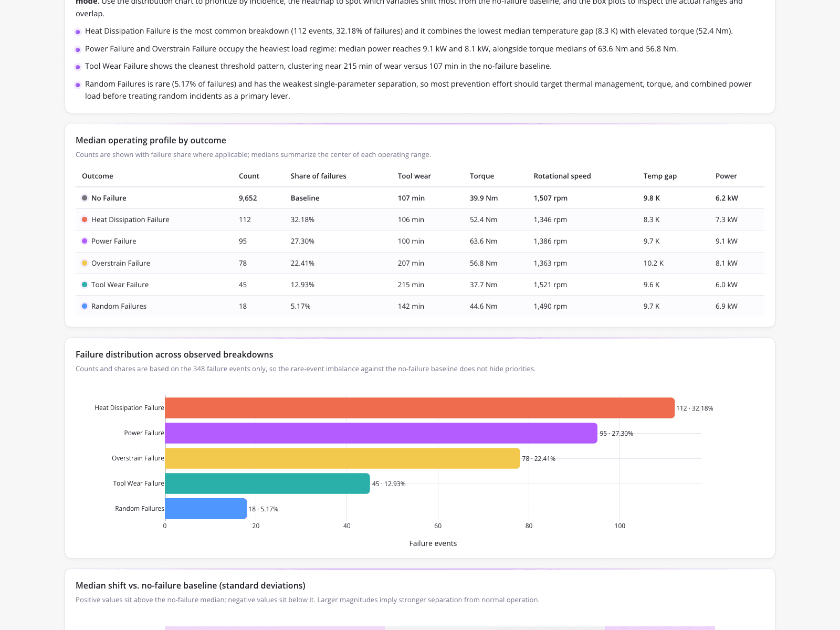Click Tool Wear Failure chart axis label
Viewport: 840px width, 630px height.
pos(139,484)
